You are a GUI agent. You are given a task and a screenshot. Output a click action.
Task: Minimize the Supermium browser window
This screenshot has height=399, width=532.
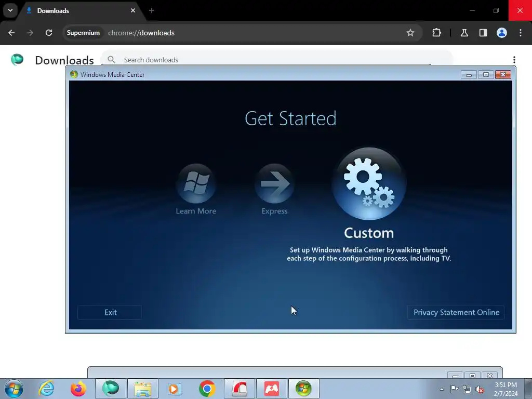[472, 10]
